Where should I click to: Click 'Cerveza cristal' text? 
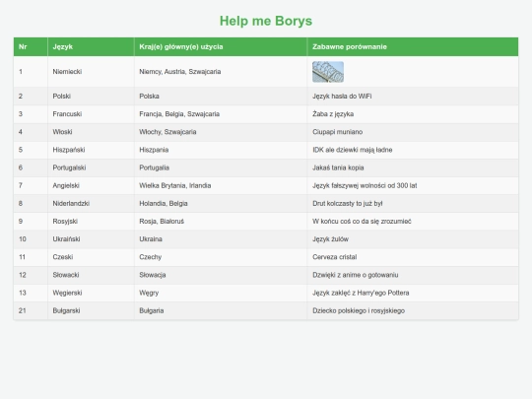335,257
